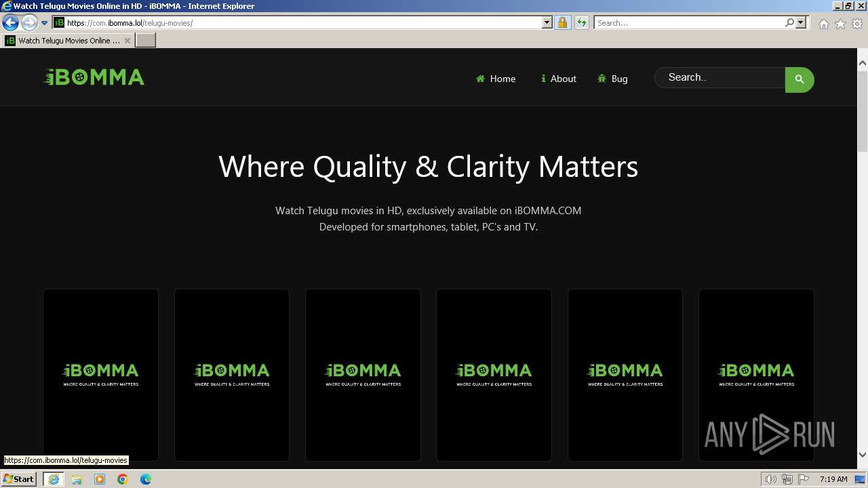Click the vertical scrollbar thumb
The height and width of the screenshot is (488, 868).
[x=863, y=110]
